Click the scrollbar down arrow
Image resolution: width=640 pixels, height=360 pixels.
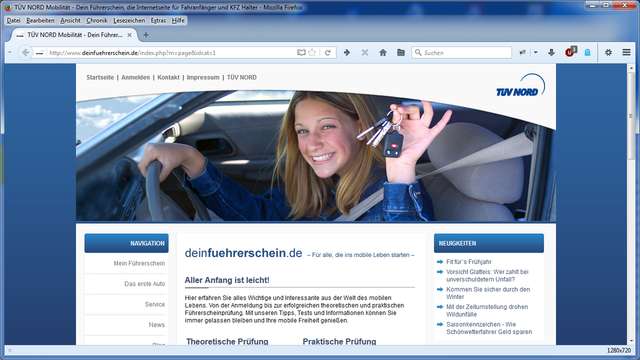631,340
